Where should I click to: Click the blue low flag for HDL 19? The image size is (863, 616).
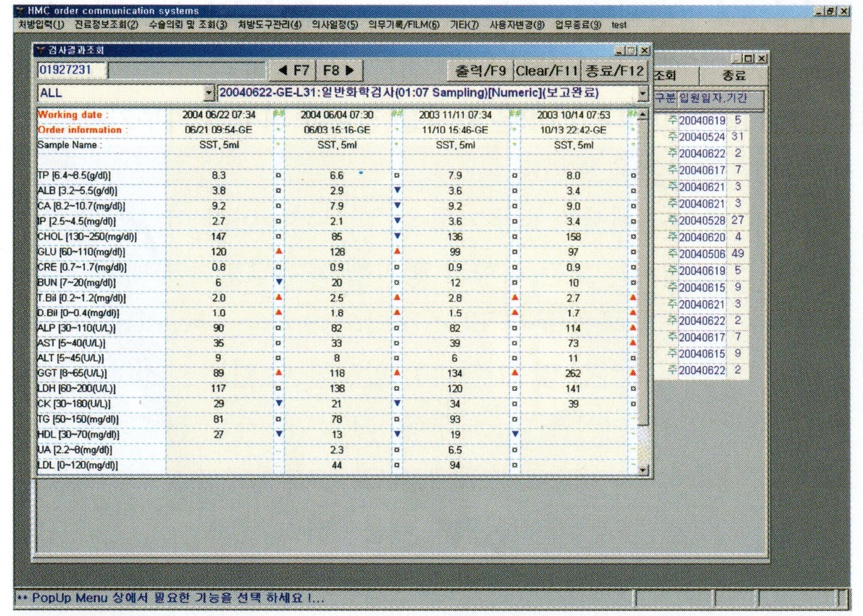coord(515,434)
